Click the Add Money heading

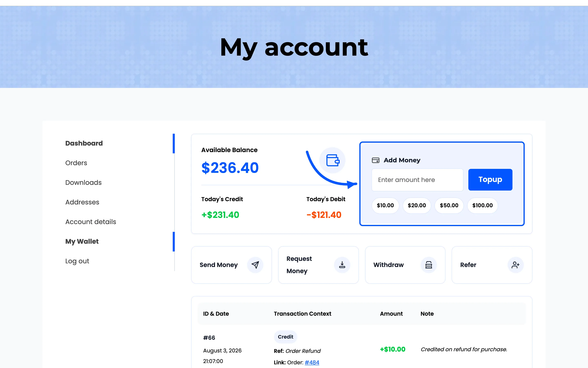click(402, 160)
